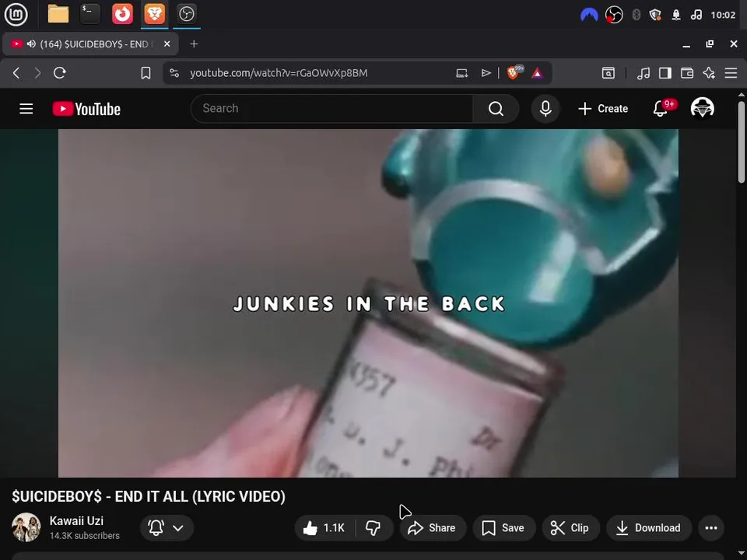Click the youtube.com URL address field
The width and height of the screenshot is (747, 560).
(x=279, y=73)
